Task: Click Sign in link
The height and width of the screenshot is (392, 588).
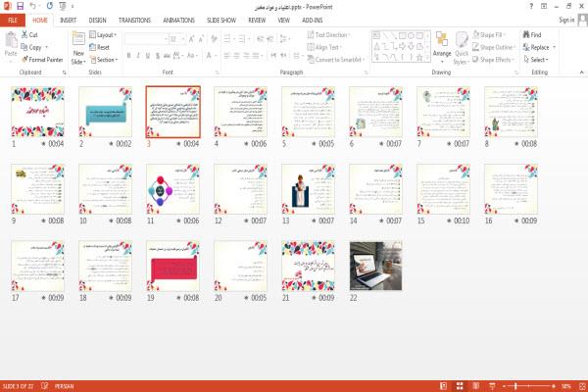Action: 566,20
